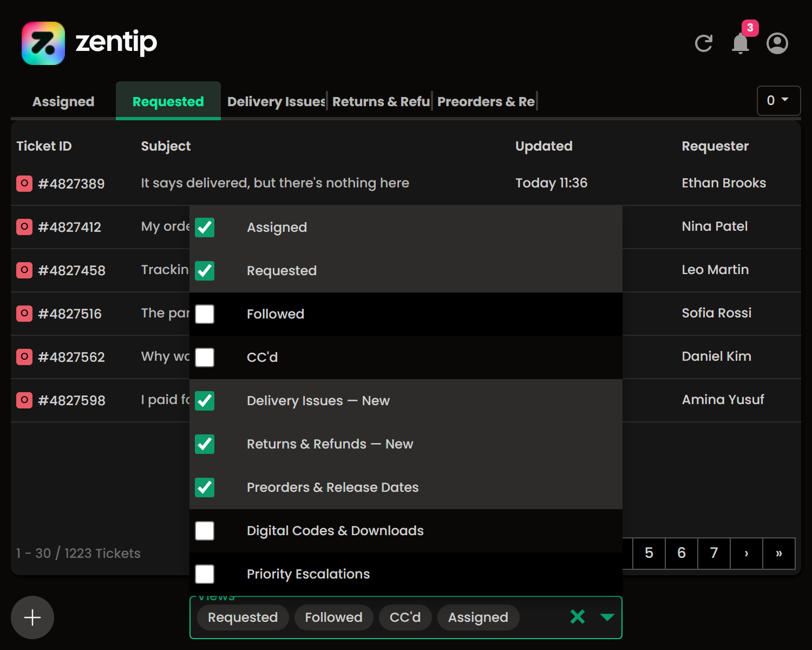Screen dimensions: 812x650
Task: Open ticket #4827562
Action: click(71, 357)
